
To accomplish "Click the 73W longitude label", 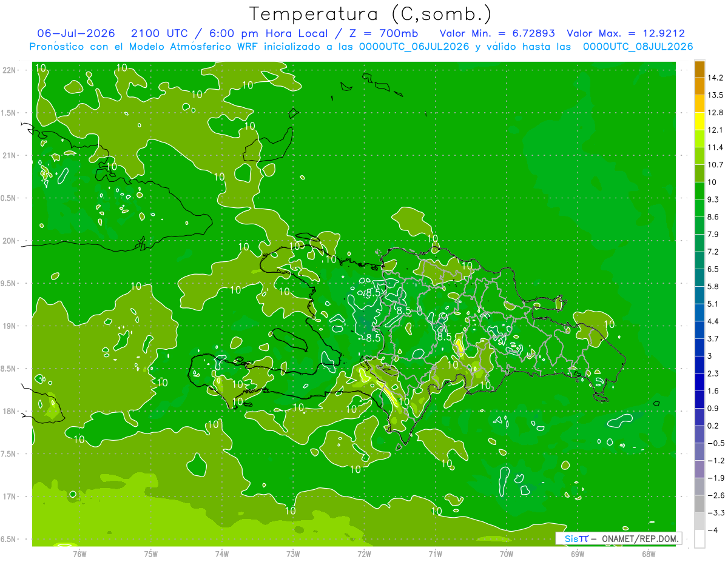I will tap(293, 554).
